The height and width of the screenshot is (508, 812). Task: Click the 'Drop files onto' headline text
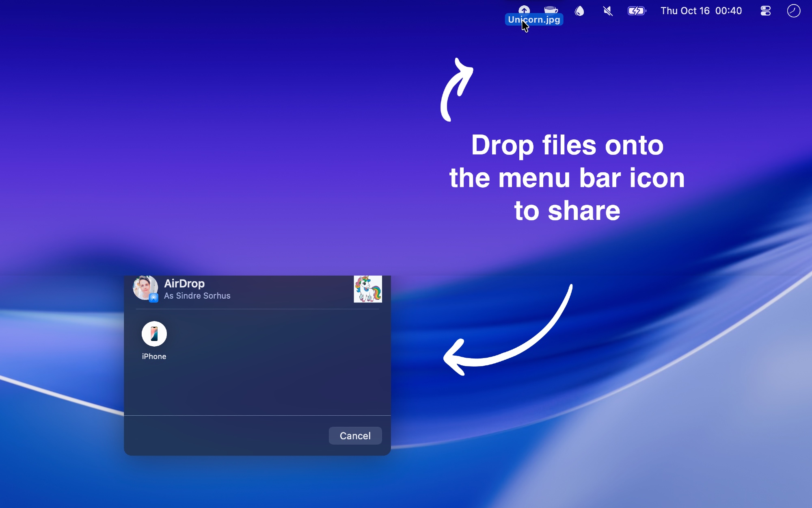[567, 145]
